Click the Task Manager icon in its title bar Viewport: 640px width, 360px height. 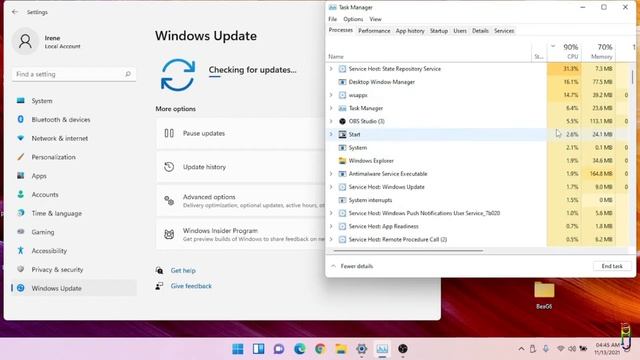tap(332, 7)
